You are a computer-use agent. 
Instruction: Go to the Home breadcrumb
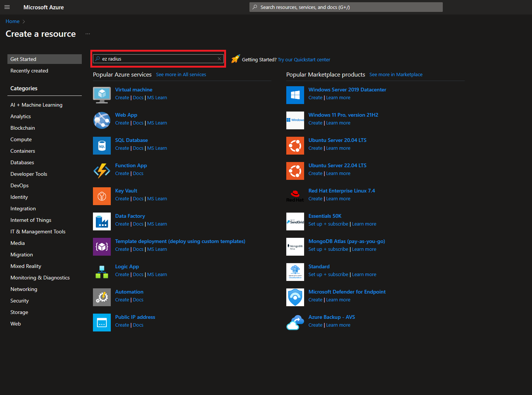click(13, 21)
